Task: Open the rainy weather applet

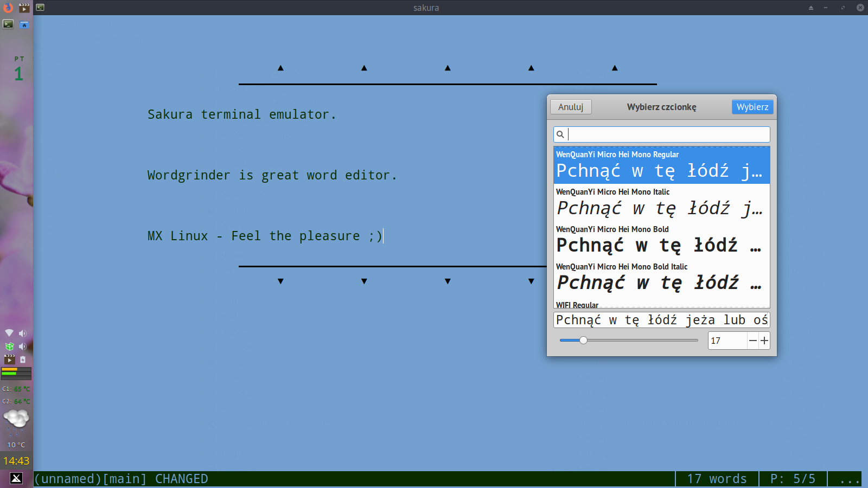Action: 16,423
